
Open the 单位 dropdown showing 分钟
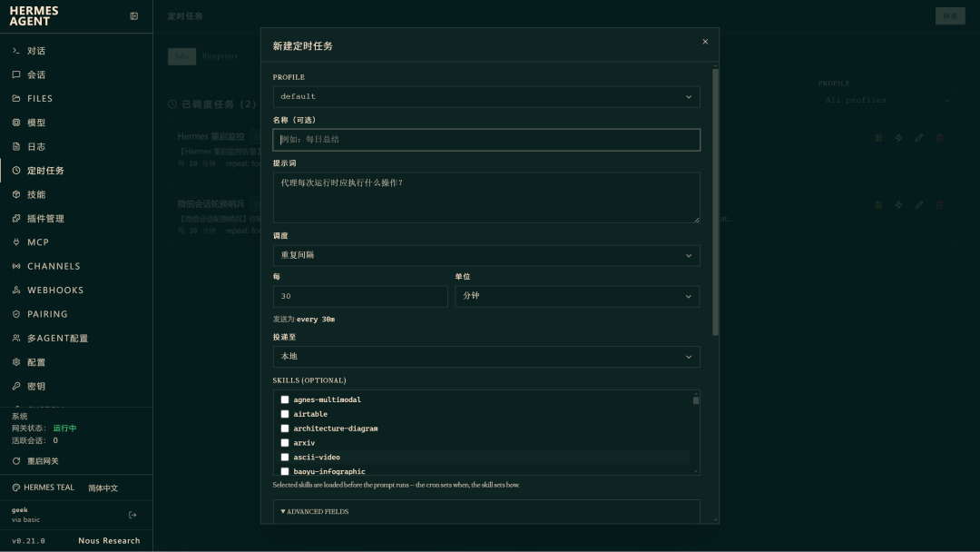click(x=577, y=296)
